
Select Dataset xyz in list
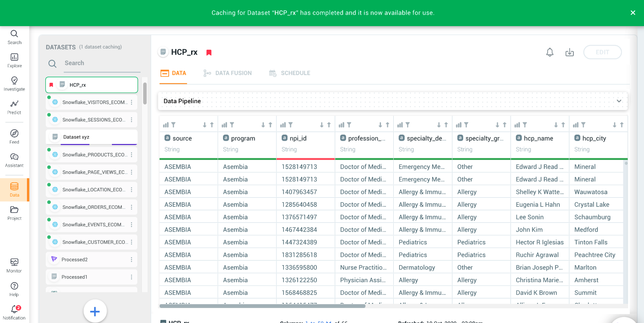tap(91, 137)
